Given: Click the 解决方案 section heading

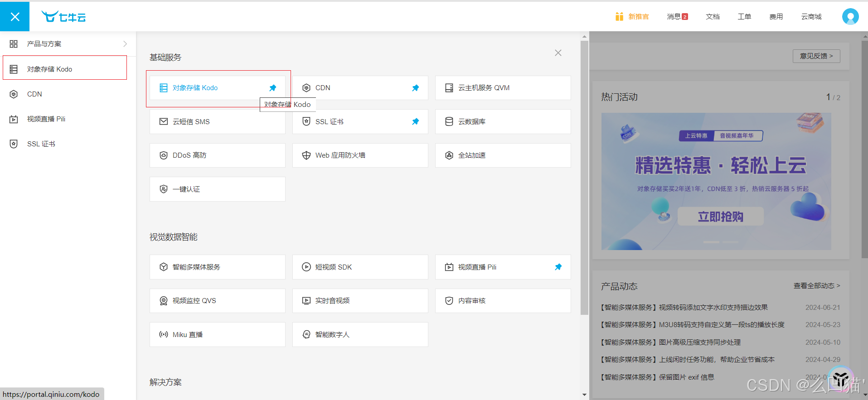Looking at the screenshot, I should click(165, 382).
